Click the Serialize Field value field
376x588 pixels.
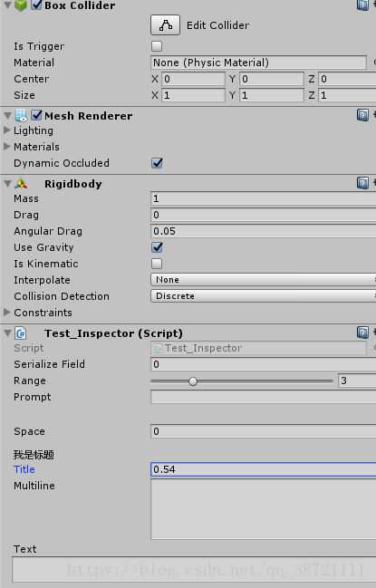263,364
